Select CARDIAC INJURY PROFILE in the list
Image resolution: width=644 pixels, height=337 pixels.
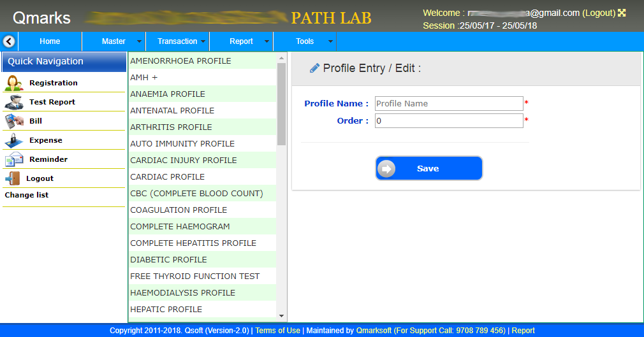coord(203,160)
